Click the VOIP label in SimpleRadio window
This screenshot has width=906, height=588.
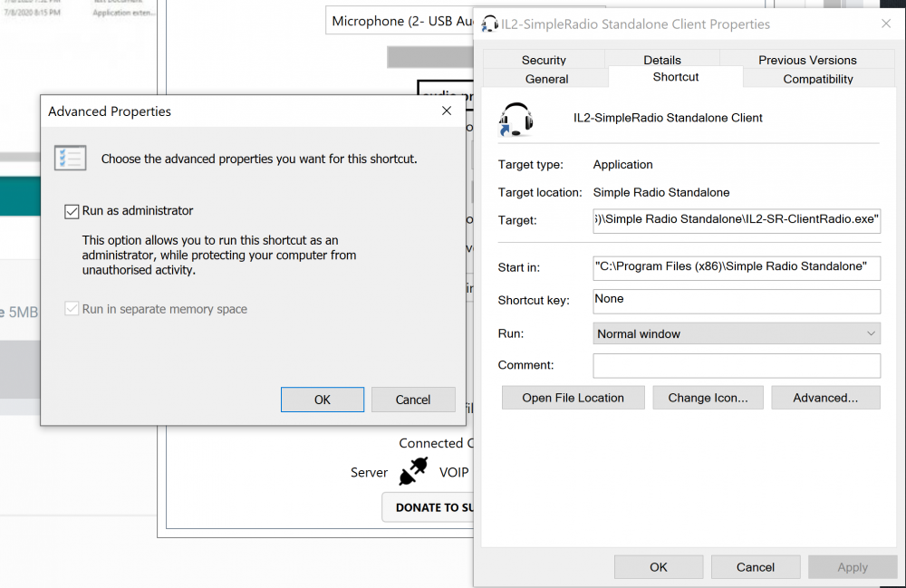tap(454, 472)
